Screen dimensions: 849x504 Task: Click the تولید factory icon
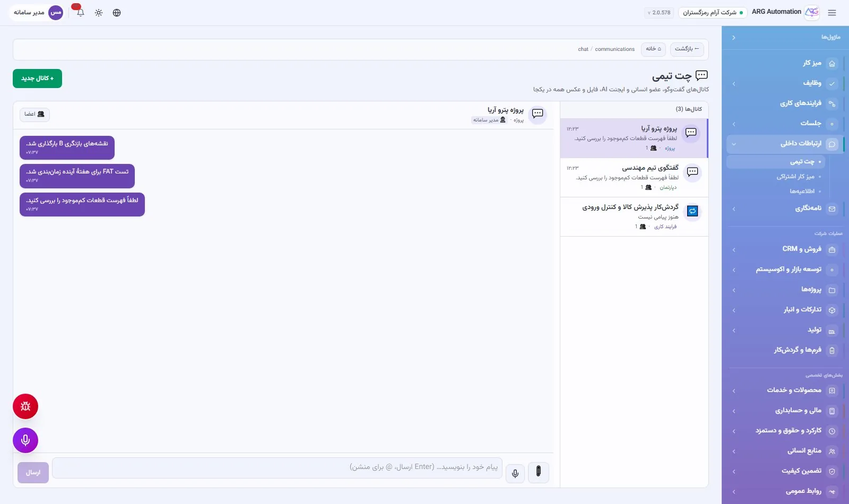coord(832,331)
